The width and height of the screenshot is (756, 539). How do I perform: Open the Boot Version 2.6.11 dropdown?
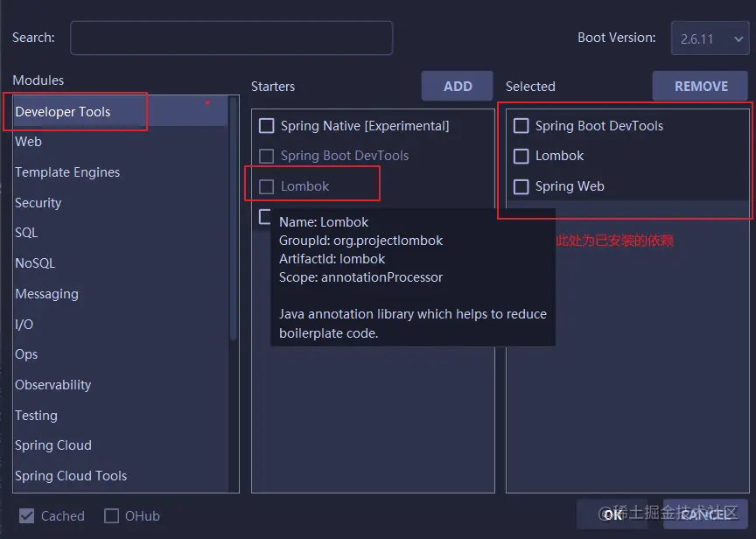click(710, 38)
